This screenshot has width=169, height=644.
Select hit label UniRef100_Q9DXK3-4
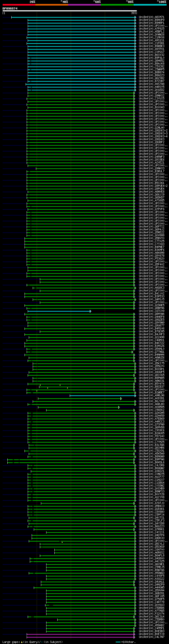point(153,137)
